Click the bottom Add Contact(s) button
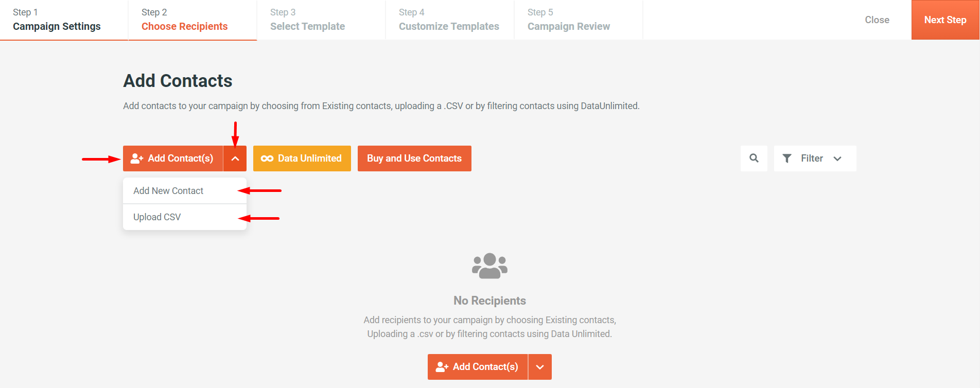980x388 pixels. [478, 367]
